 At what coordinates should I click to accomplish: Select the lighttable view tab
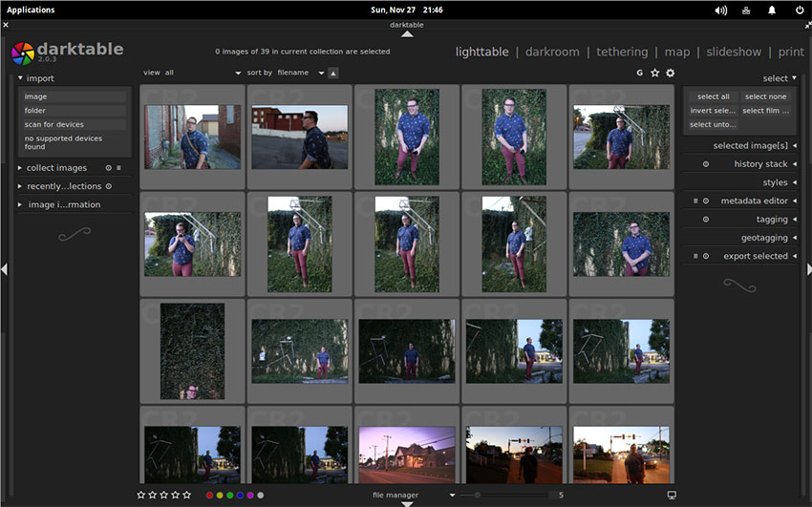tap(481, 52)
